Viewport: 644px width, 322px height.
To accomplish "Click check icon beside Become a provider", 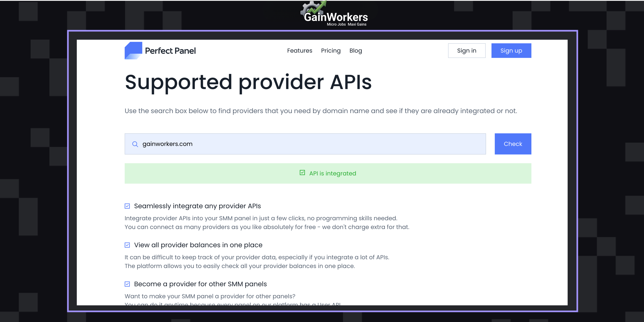I will tap(127, 284).
